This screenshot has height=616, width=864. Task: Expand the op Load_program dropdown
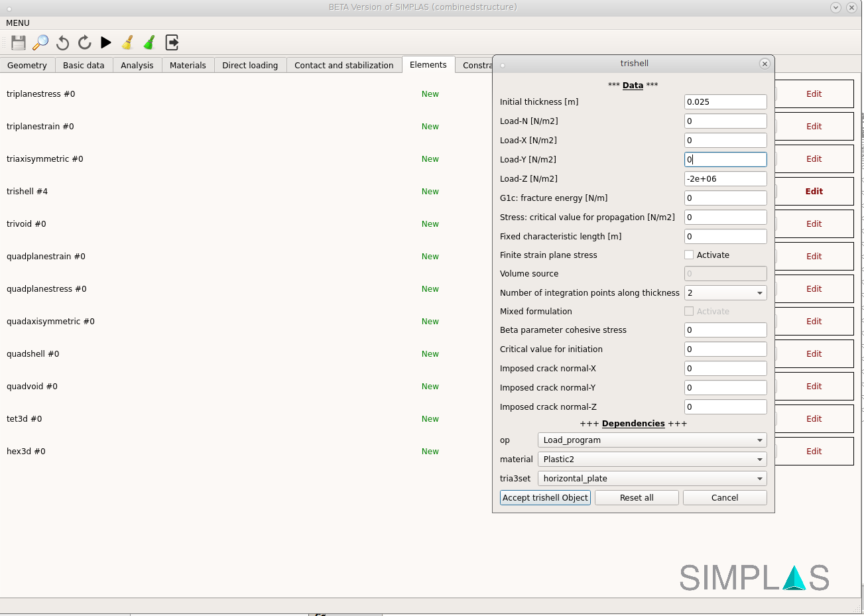(x=652, y=440)
